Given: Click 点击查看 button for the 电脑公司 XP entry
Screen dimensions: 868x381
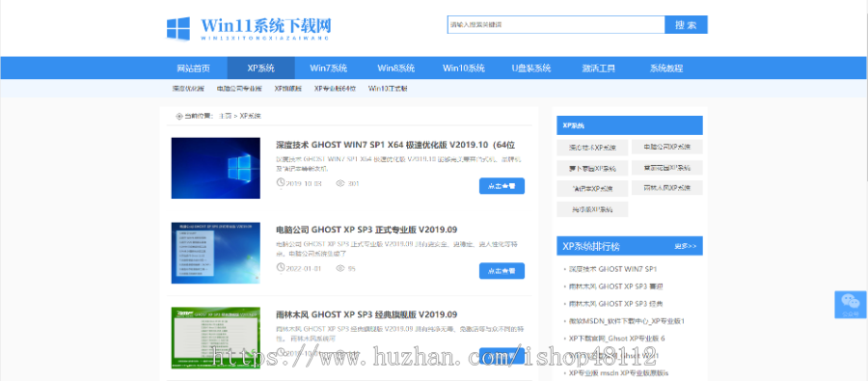Looking at the screenshot, I should pos(502,271).
